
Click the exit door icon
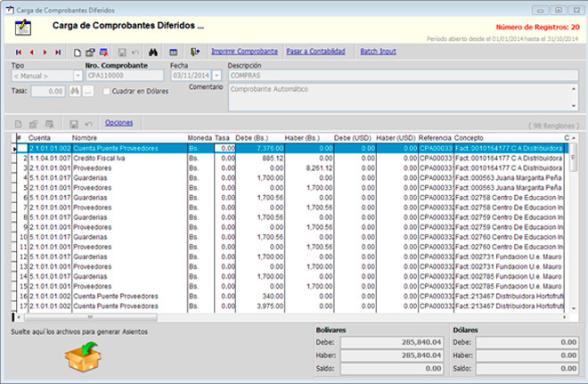click(x=194, y=52)
